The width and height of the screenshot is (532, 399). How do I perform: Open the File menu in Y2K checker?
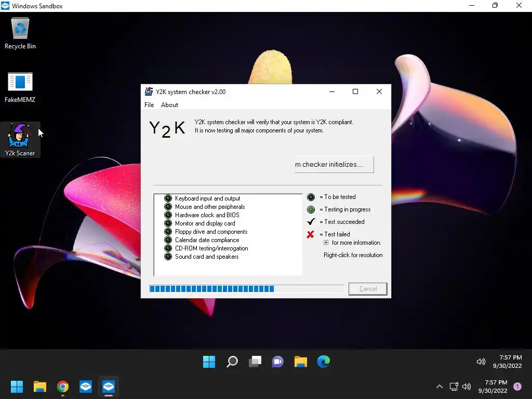(149, 105)
